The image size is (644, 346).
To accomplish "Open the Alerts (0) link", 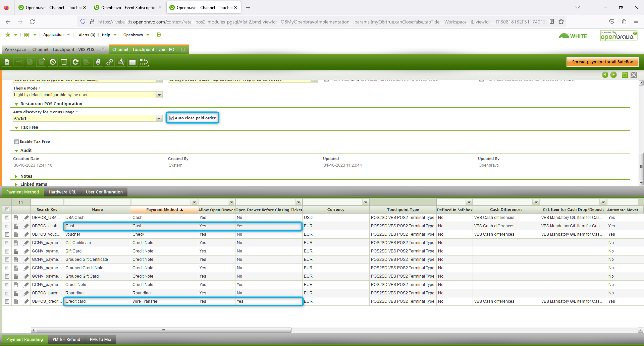I will (87, 35).
